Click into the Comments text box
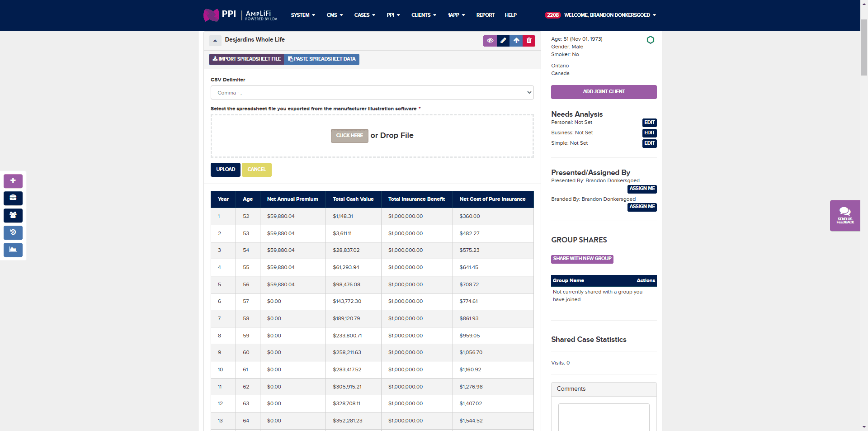 coord(604,417)
